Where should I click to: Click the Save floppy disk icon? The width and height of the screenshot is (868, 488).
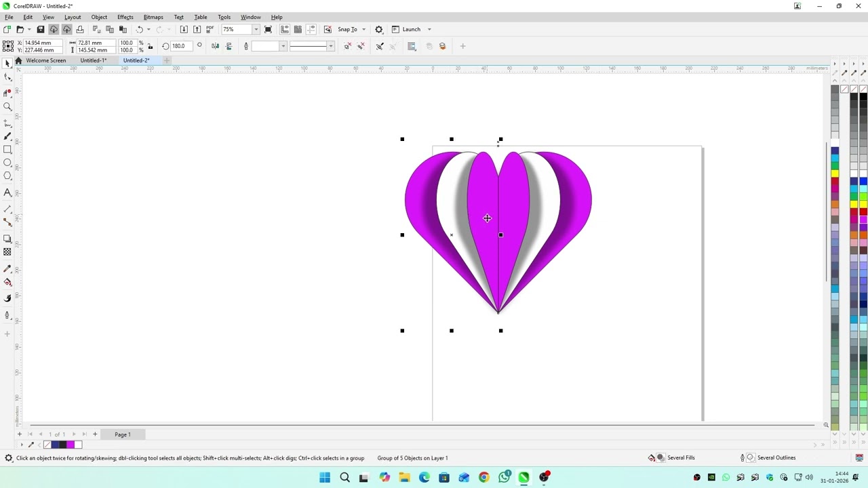41,29
